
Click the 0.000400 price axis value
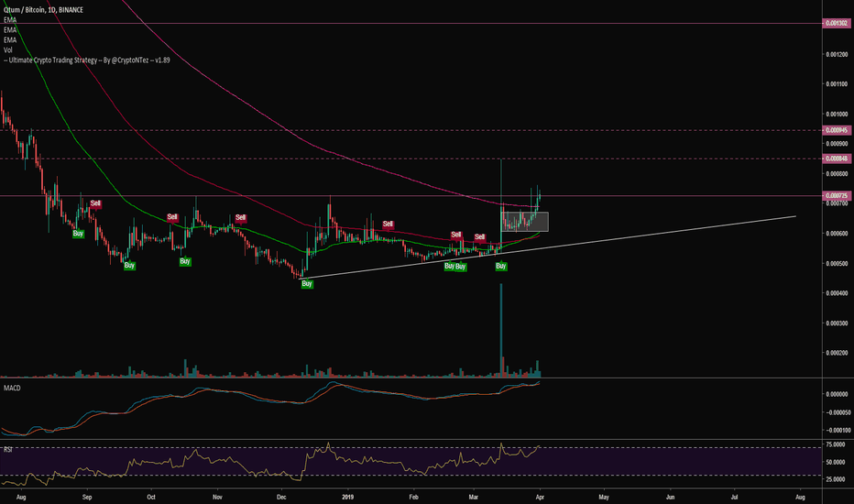837,293
